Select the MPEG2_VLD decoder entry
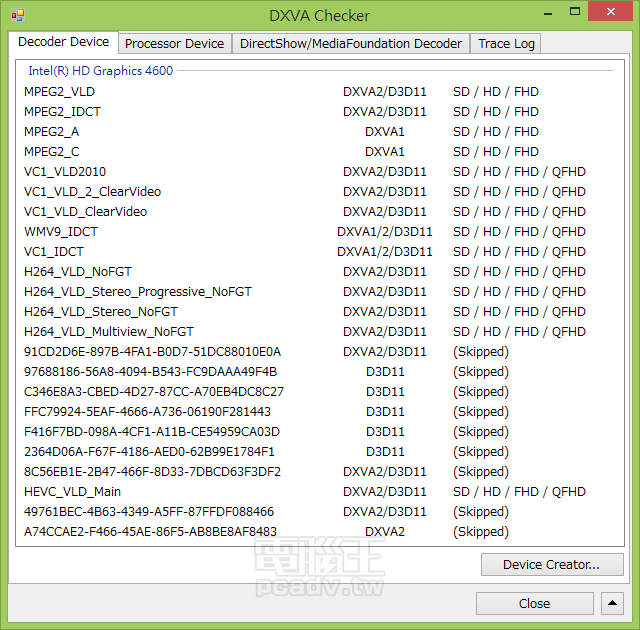The width and height of the screenshot is (640, 630). [59, 92]
